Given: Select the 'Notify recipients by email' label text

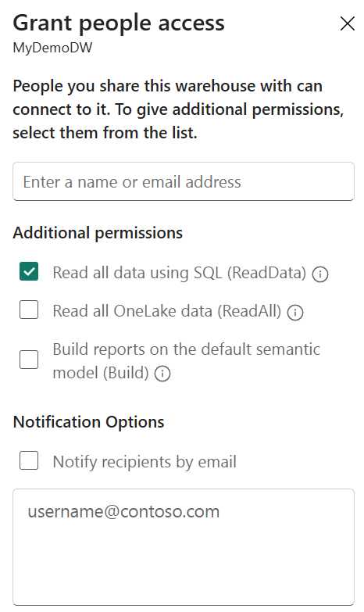Looking at the screenshot, I should point(145,462).
